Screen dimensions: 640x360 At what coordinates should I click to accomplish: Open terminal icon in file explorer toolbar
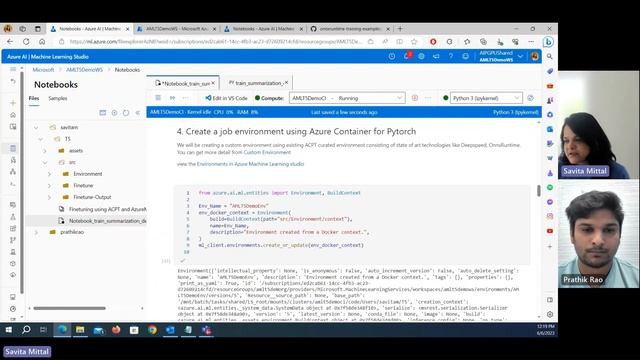tap(102, 113)
